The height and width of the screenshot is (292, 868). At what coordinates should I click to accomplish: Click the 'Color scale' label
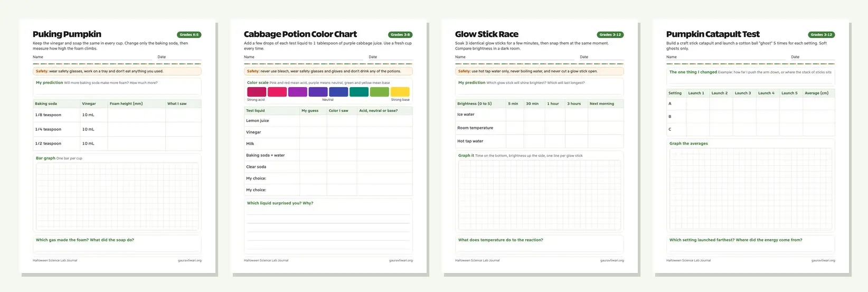[x=258, y=83]
